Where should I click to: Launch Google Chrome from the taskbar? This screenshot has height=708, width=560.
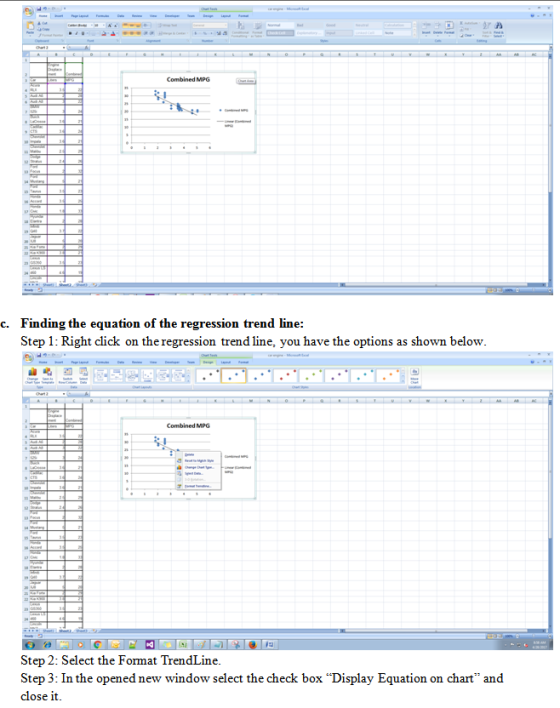(98, 644)
